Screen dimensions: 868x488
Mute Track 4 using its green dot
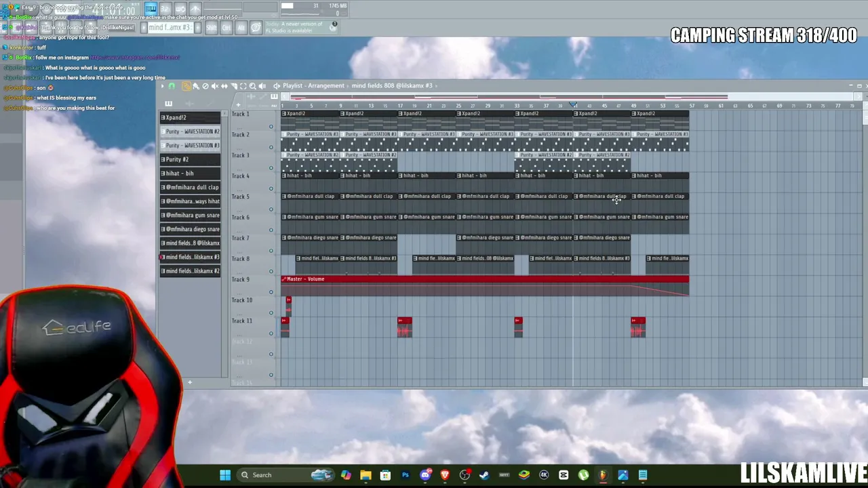click(271, 188)
